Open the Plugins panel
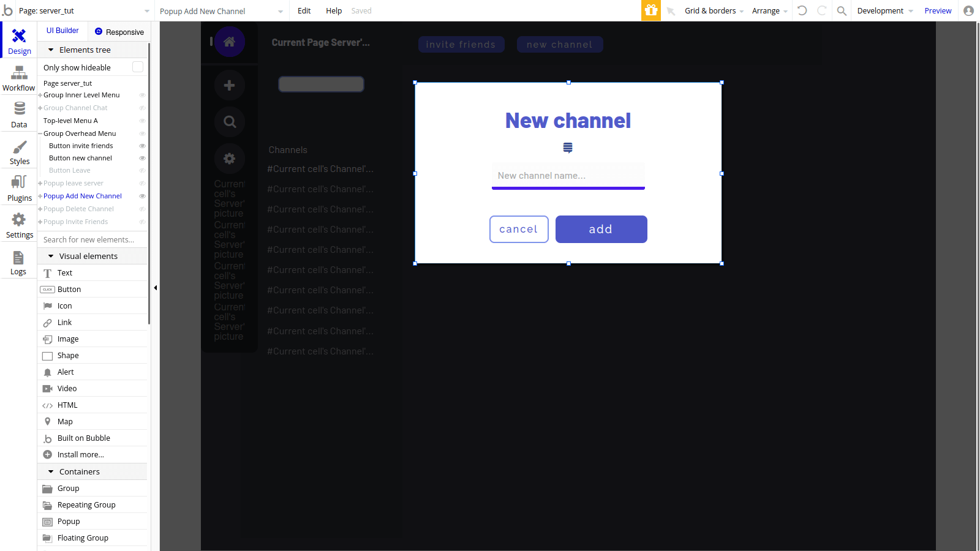980x551 pixels. click(x=18, y=188)
